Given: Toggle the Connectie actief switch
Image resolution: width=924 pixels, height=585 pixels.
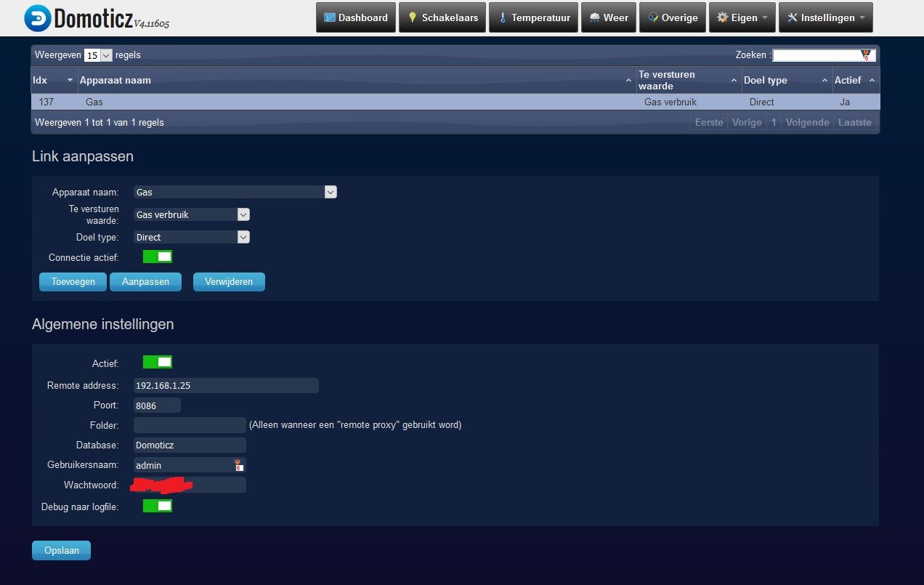Looking at the screenshot, I should (x=158, y=257).
